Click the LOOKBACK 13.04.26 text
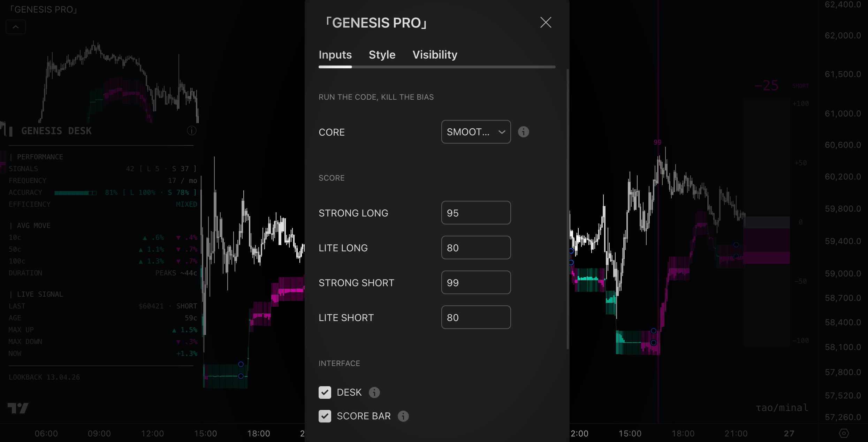 coord(44,377)
